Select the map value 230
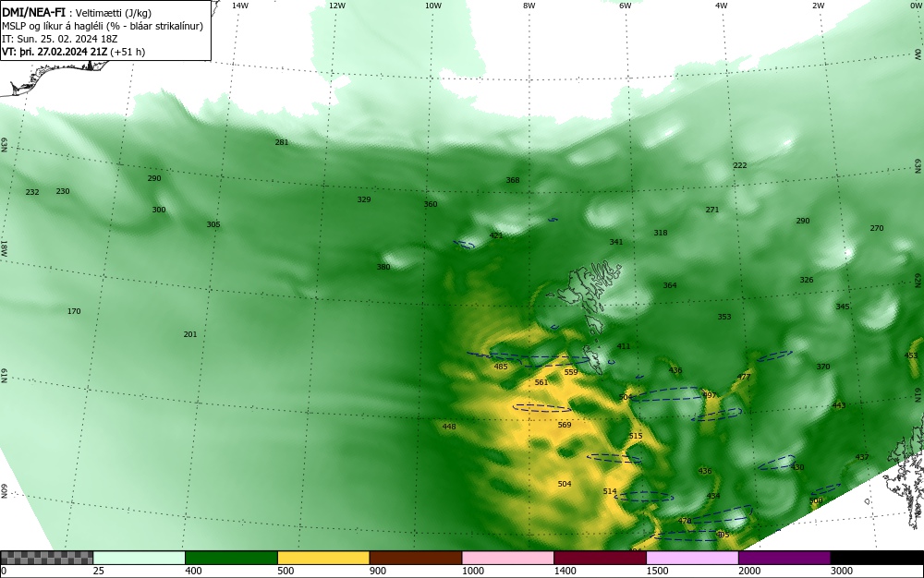Viewport: 924px width, 578px height. click(x=63, y=191)
